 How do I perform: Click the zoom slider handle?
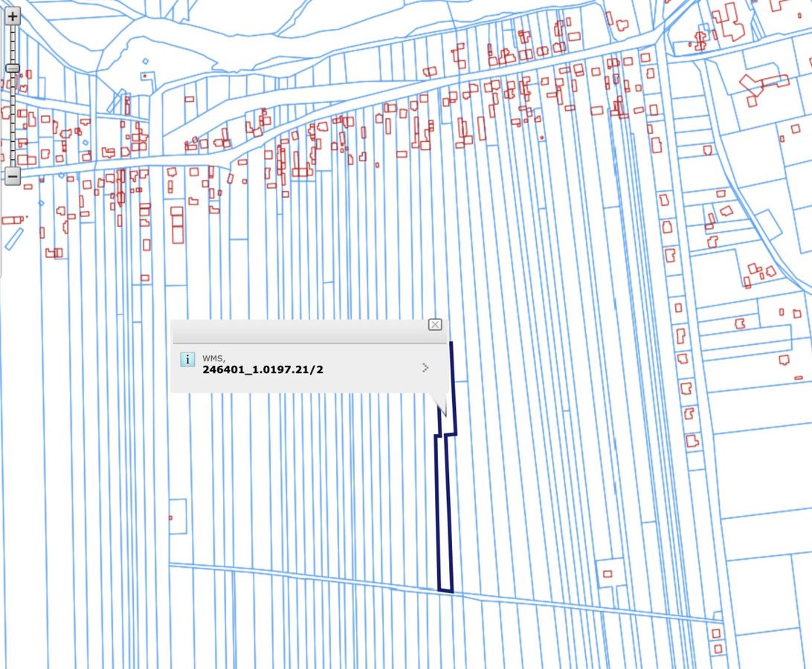click(x=13, y=68)
